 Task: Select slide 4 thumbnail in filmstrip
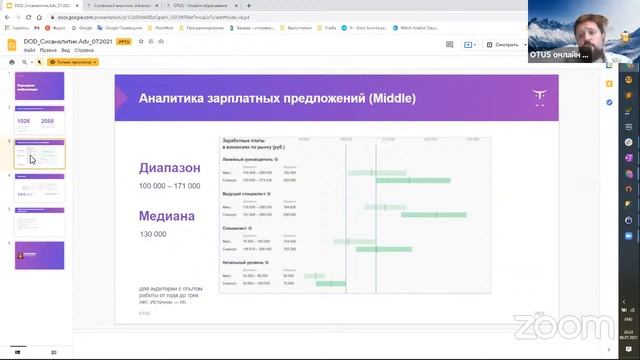point(40,188)
